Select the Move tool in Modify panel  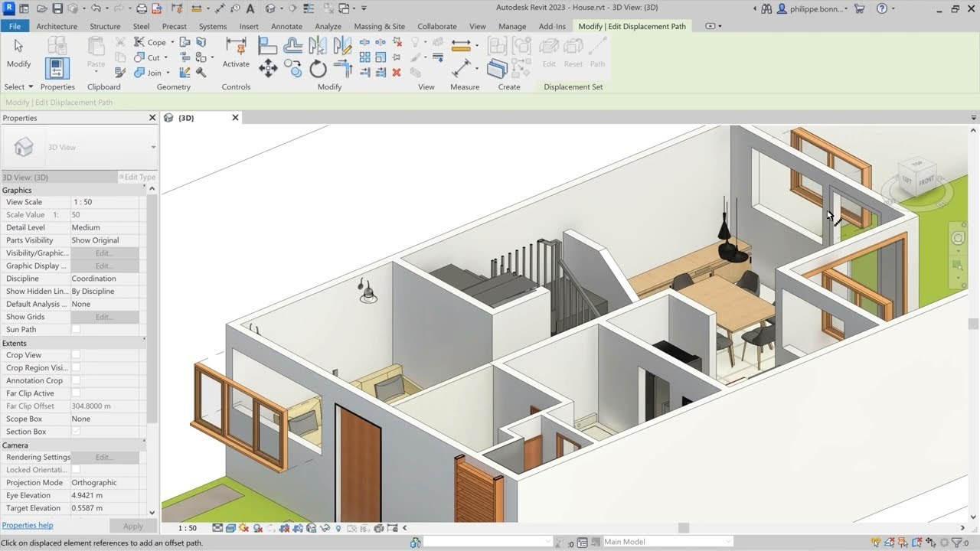coord(268,69)
